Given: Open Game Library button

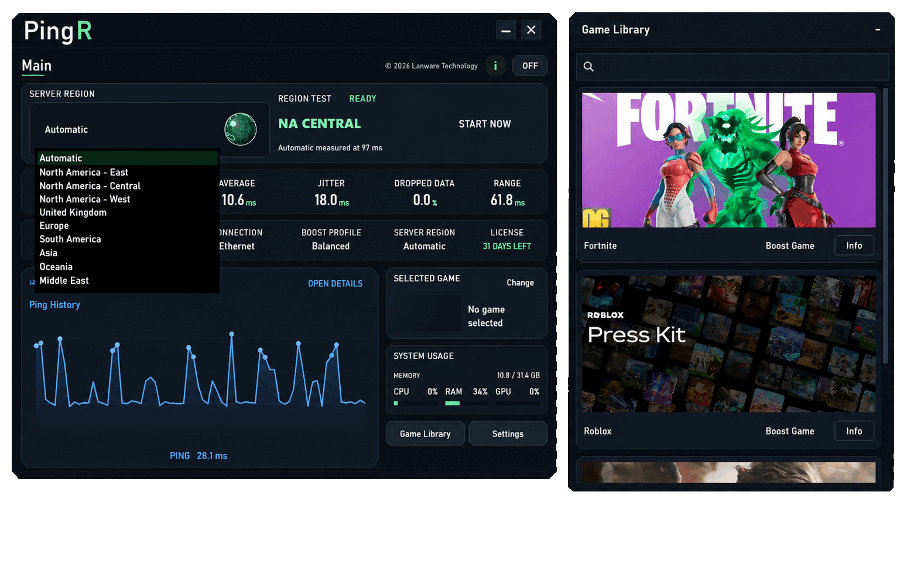Looking at the screenshot, I should pyautogui.click(x=425, y=434).
